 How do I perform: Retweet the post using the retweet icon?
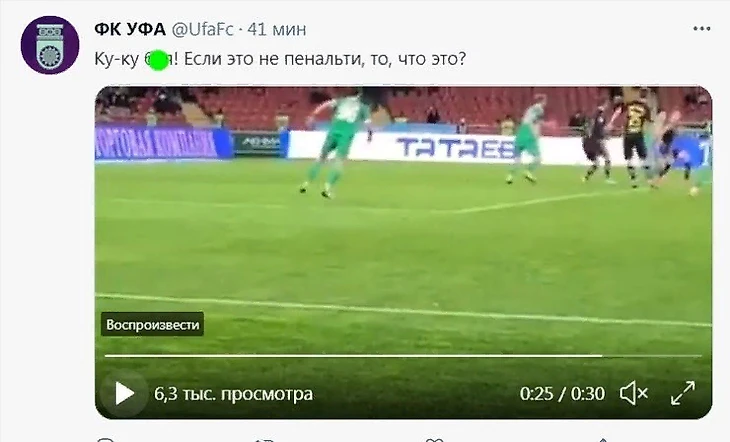(x=264, y=439)
